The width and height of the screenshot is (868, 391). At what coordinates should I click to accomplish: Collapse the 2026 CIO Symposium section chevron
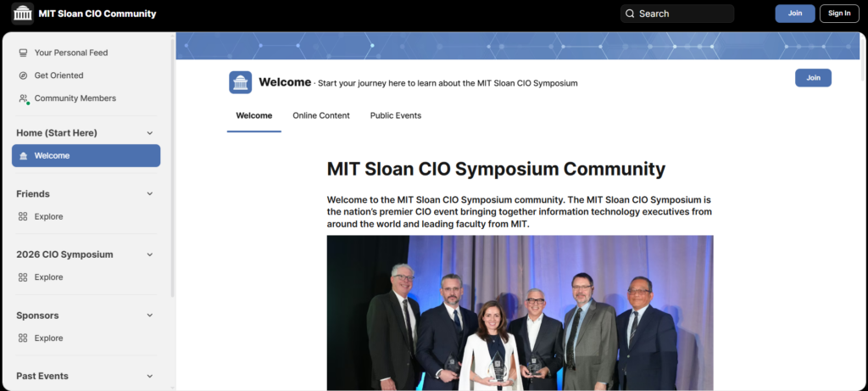(149, 254)
